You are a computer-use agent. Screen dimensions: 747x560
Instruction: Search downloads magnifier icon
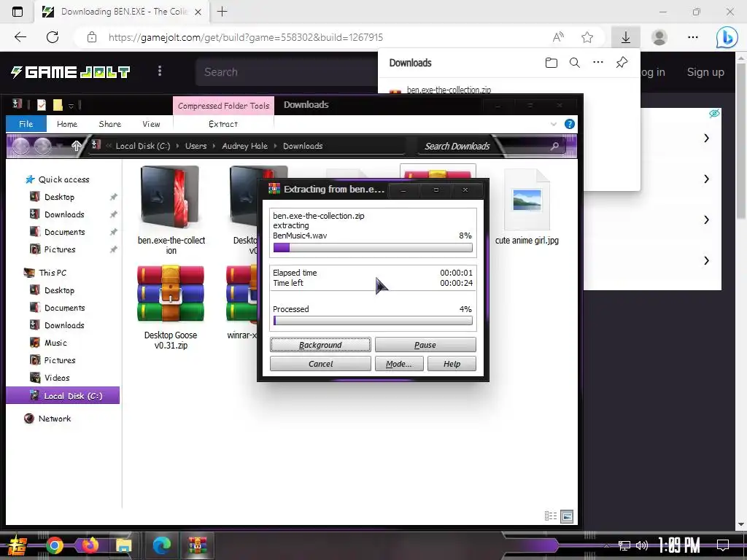(575, 63)
